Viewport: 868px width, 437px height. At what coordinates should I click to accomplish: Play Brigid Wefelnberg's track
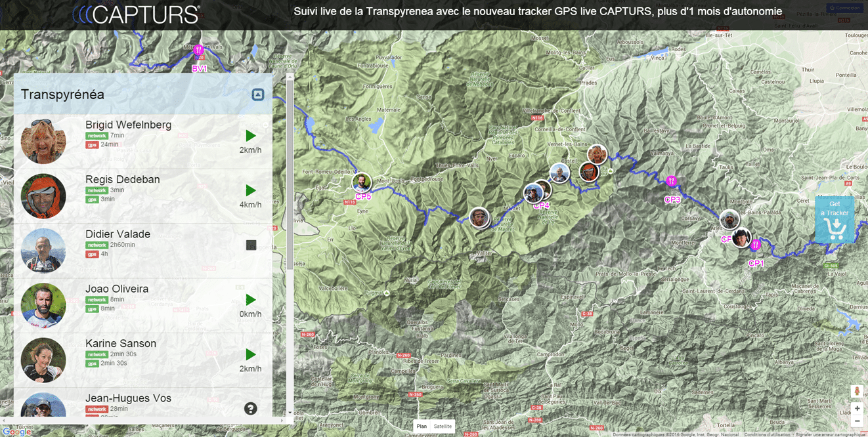tap(250, 136)
